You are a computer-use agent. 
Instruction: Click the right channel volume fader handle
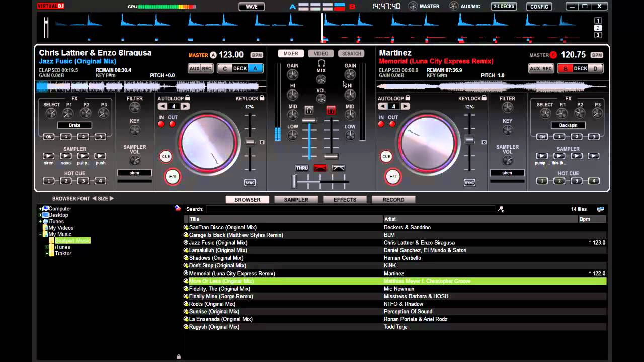pos(331,157)
